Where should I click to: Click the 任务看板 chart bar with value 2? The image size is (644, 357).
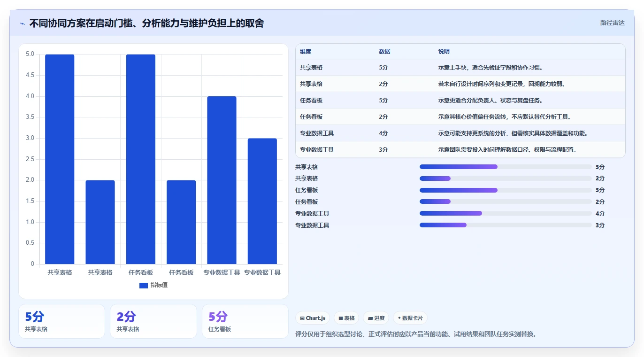[x=181, y=222]
